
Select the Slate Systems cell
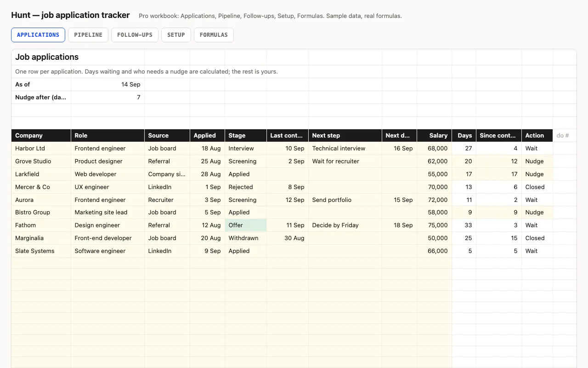pos(41,251)
